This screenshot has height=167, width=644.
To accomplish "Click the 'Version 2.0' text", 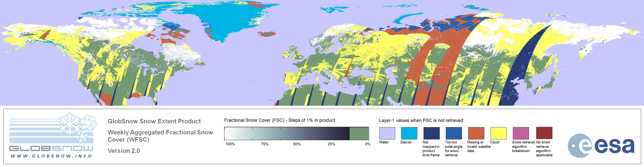I will [x=124, y=151].
